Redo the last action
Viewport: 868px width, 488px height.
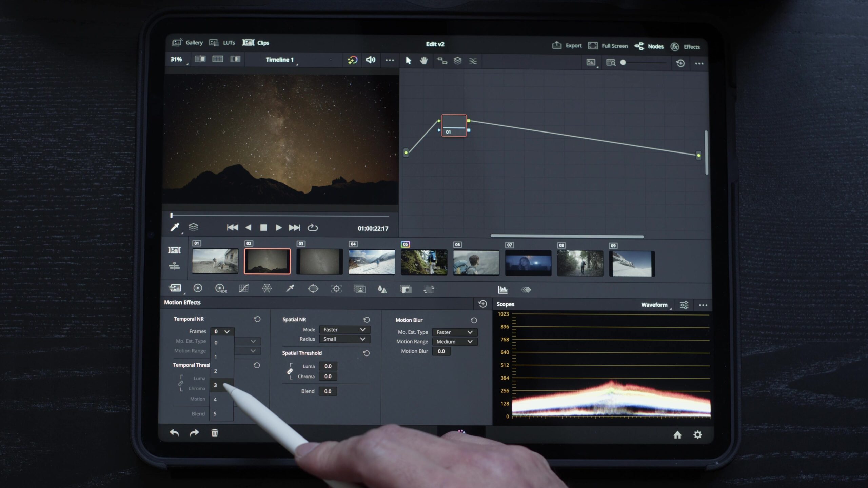pos(194,433)
